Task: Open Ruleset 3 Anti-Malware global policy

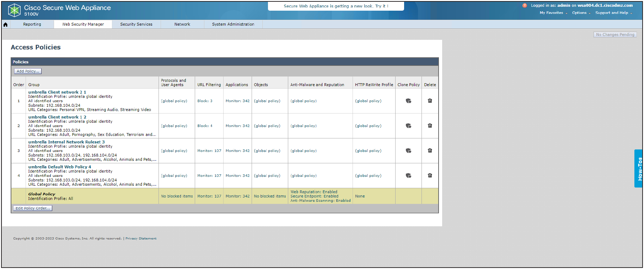Action: tap(304, 151)
